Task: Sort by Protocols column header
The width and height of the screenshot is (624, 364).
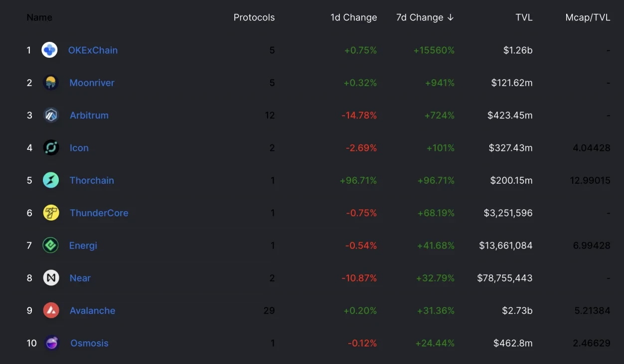Action: pyautogui.click(x=254, y=17)
